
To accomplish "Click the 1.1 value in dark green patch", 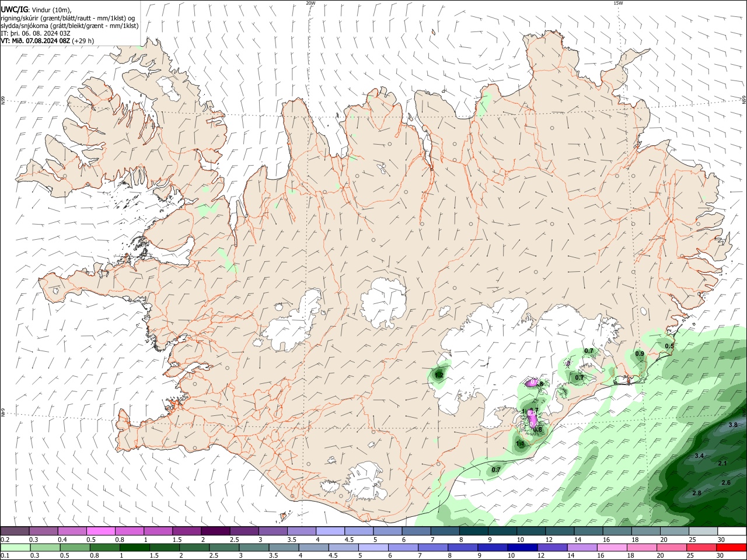I will pos(521,444).
